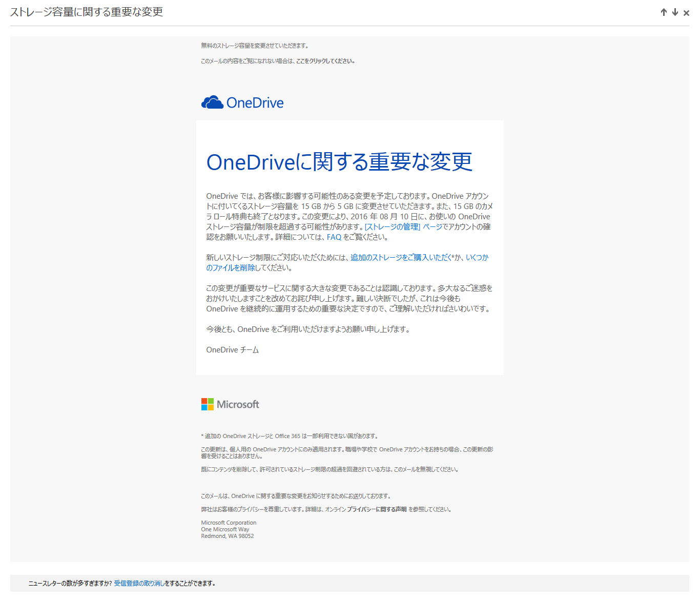Click the Microsoft Corporation address line
The width and height of the screenshot is (700, 602).
tap(229, 523)
